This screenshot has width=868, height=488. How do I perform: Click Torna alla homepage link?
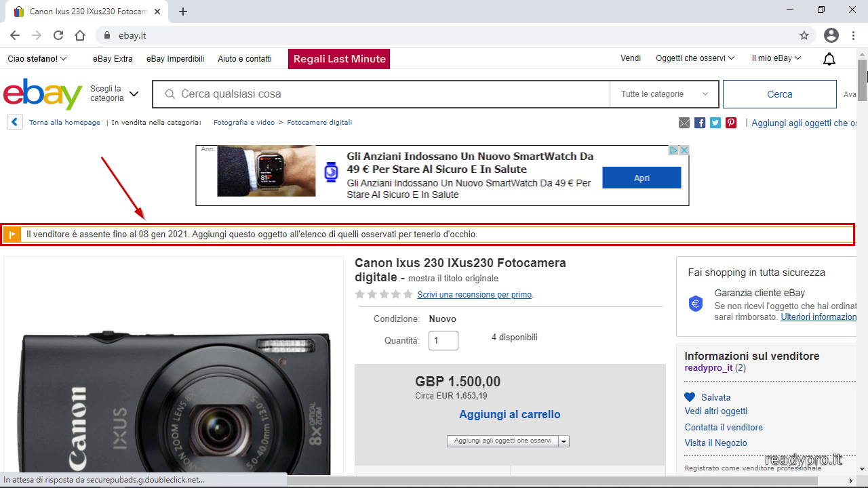(64, 123)
